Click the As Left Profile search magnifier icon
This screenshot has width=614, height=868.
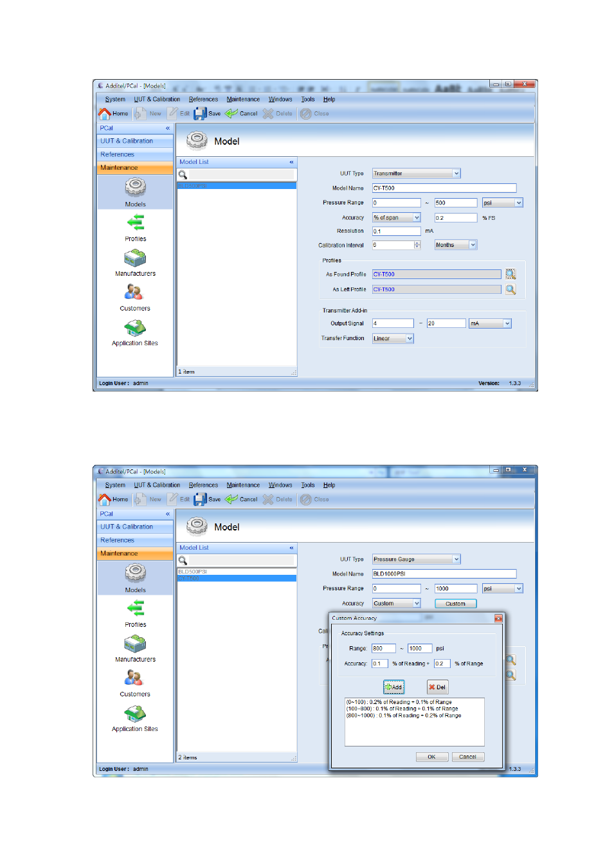pyautogui.click(x=510, y=289)
